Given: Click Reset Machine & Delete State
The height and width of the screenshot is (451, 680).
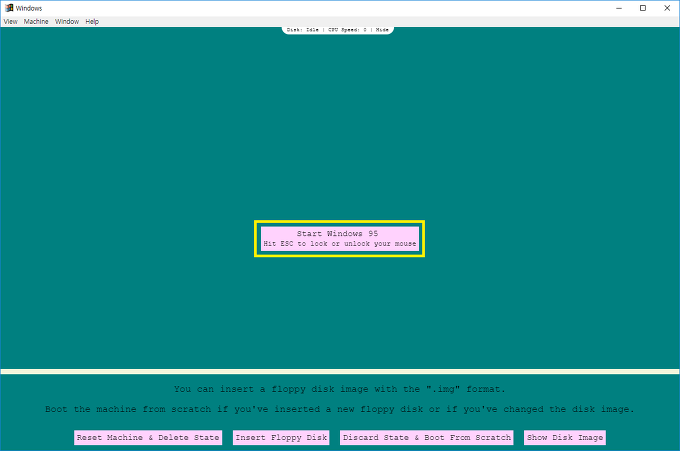Looking at the screenshot, I should coord(148,438).
